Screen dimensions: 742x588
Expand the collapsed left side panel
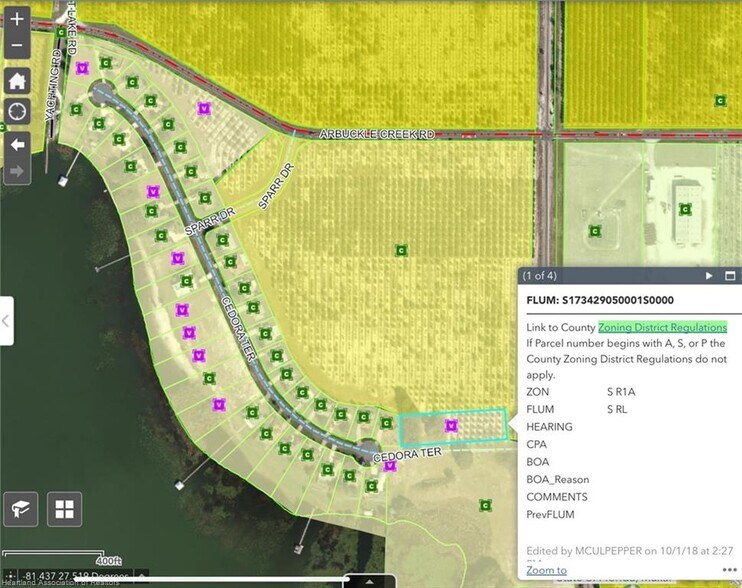6,321
